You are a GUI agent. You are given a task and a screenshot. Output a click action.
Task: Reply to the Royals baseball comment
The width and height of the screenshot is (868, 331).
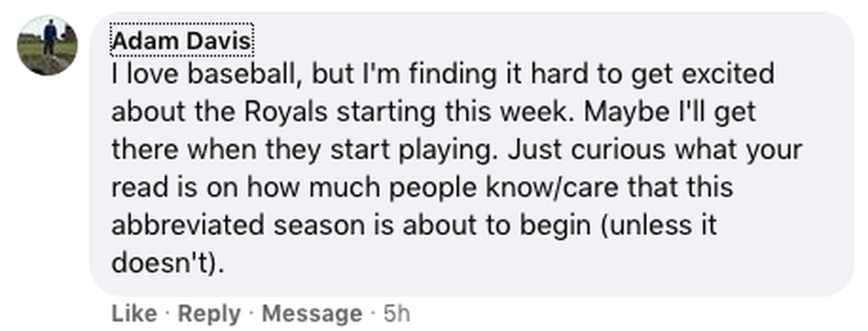[x=208, y=313]
